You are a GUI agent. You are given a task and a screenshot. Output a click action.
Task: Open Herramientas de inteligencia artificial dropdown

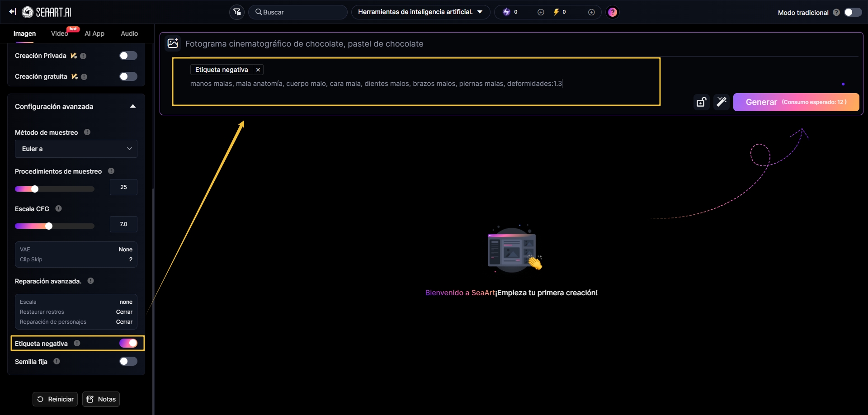point(420,12)
